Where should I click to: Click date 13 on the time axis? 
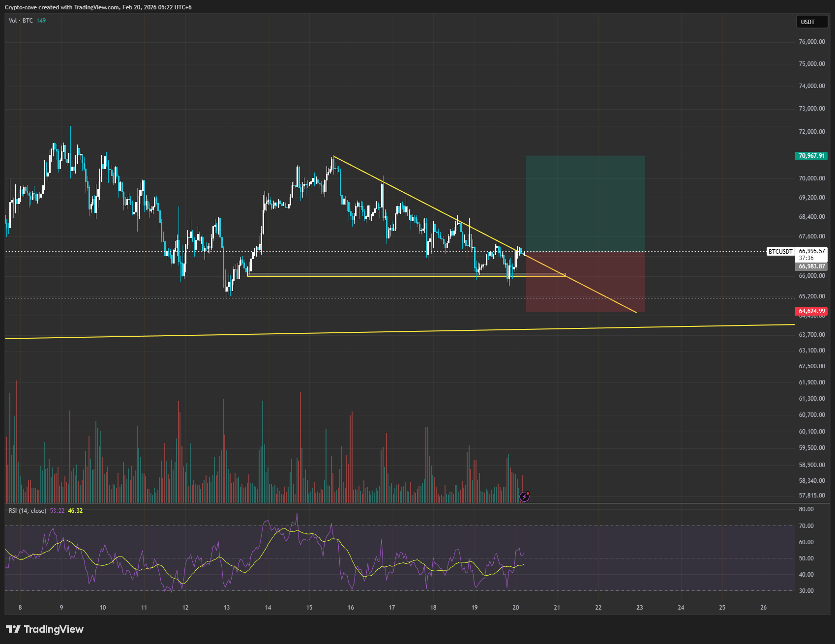tap(227, 608)
